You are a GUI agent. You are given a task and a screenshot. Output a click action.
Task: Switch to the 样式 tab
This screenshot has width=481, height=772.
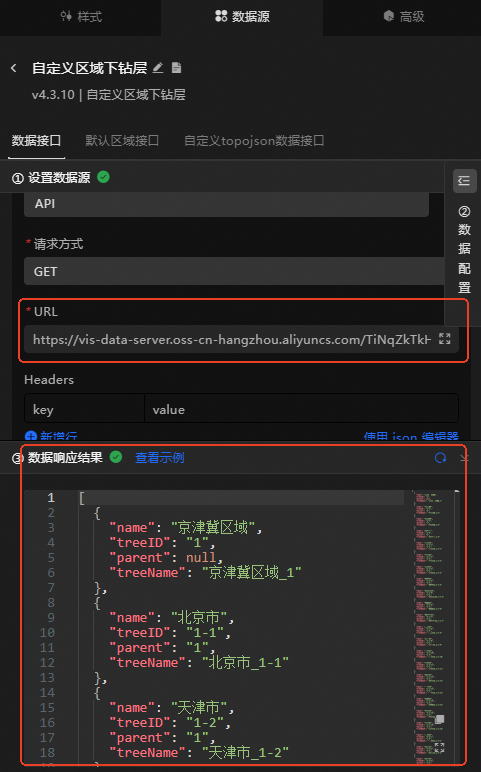(81, 17)
